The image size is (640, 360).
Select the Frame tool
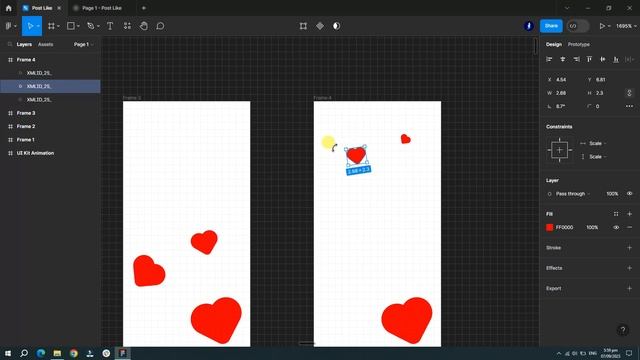pyautogui.click(x=51, y=26)
